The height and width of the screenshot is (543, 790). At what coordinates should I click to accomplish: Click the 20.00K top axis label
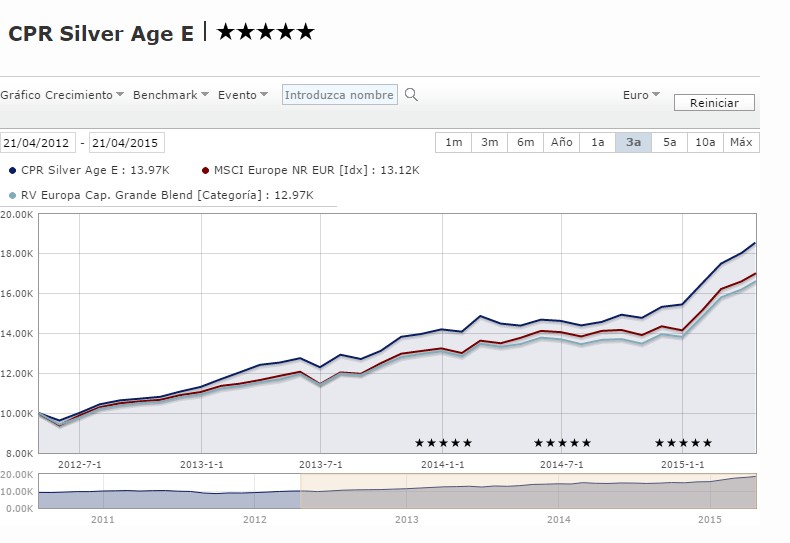coord(17,215)
